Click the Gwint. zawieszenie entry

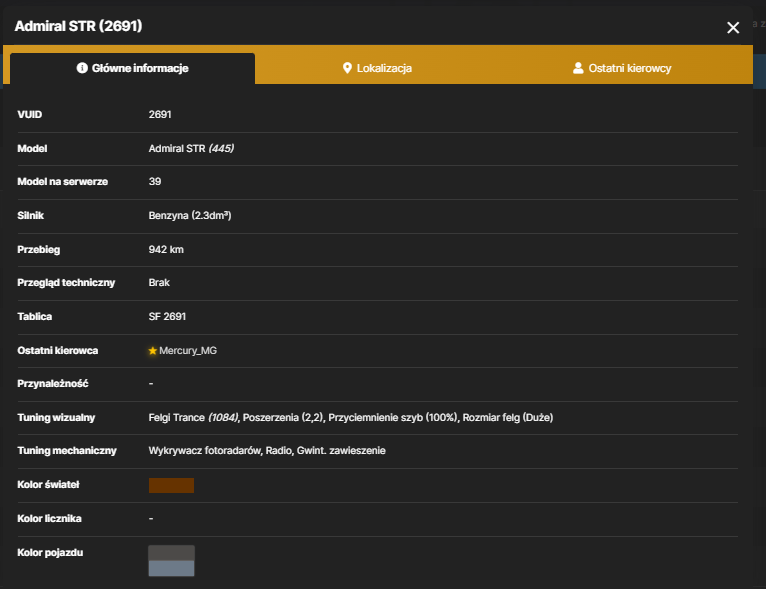click(341, 451)
